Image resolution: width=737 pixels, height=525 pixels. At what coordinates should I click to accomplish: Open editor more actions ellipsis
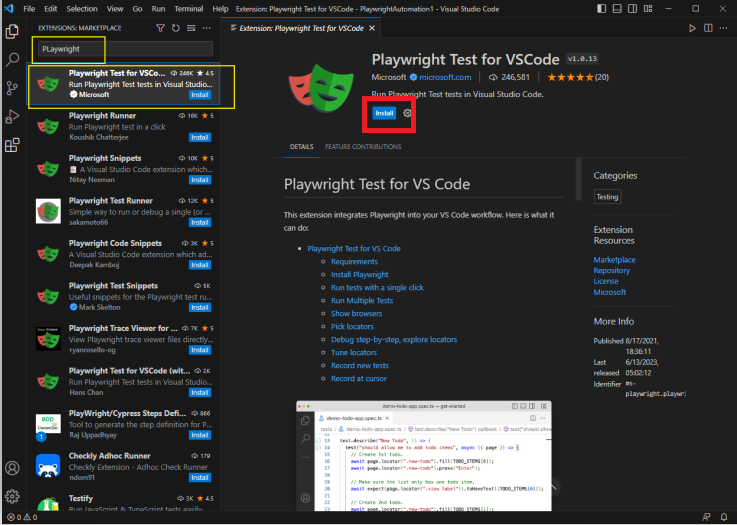(724, 28)
